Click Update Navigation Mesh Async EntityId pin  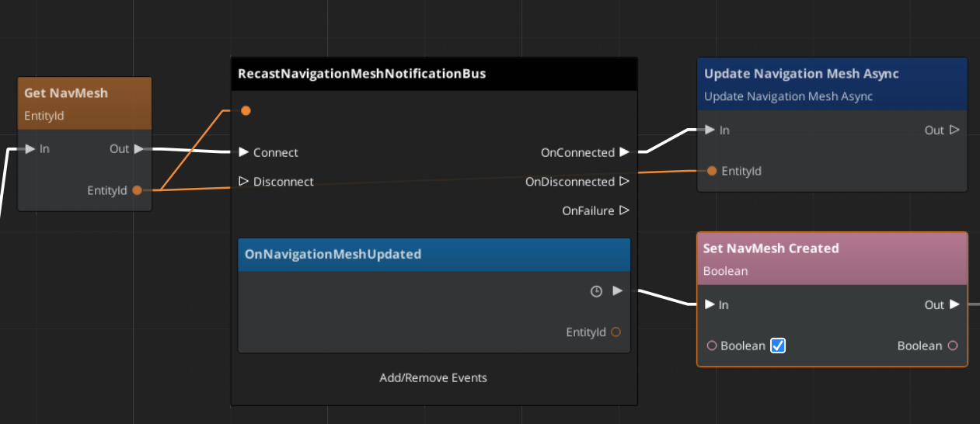click(x=711, y=171)
